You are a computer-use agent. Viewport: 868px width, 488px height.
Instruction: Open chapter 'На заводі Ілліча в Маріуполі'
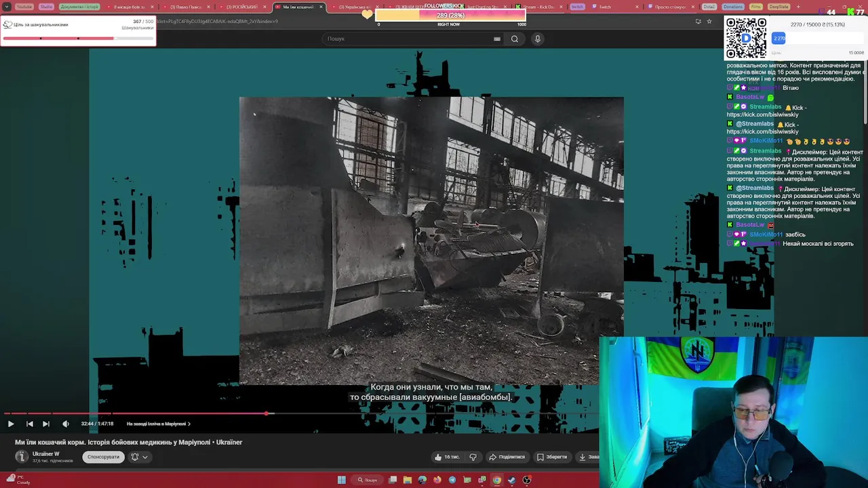158,424
